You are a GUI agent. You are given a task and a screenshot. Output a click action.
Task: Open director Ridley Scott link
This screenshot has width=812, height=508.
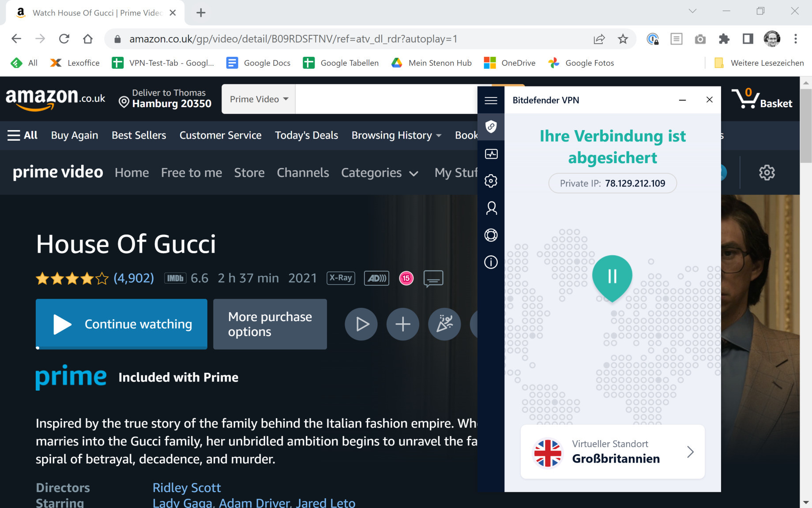coord(187,487)
